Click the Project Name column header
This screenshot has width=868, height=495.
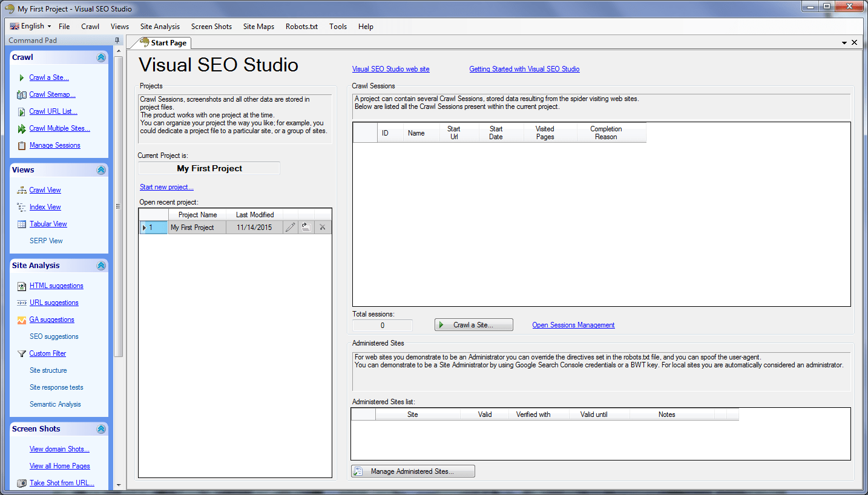tap(197, 215)
